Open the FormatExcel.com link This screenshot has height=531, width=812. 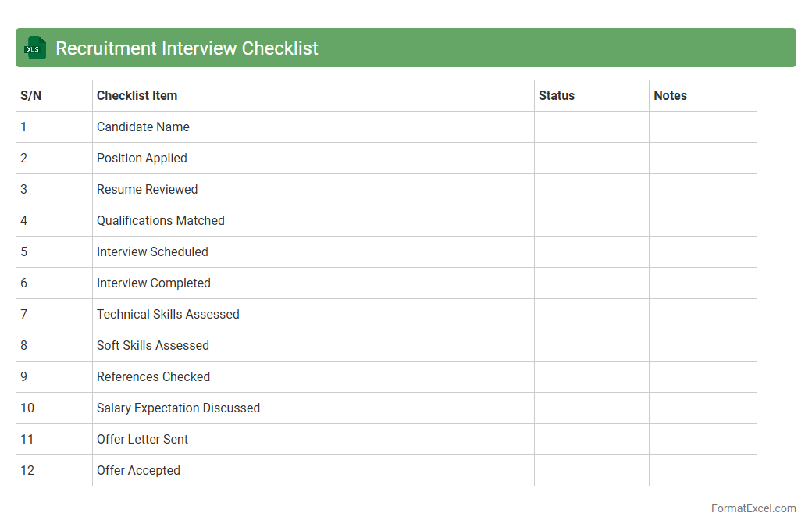(753, 508)
